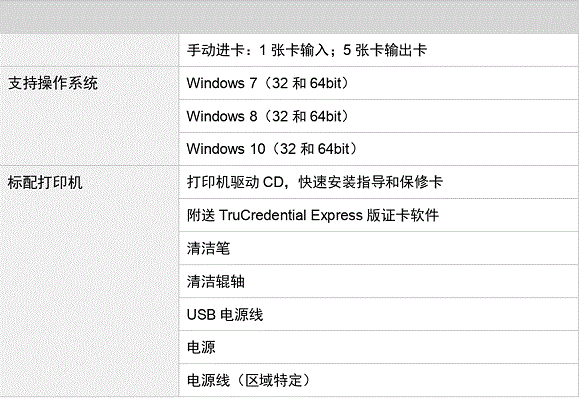Screen dimensions: 580x398
Task: Click the USB 电源线 table cell
Action: 378,314
